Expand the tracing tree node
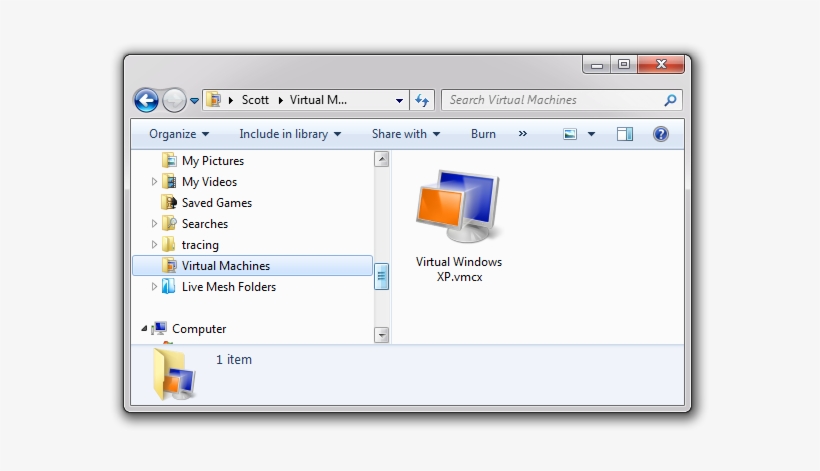 tap(154, 245)
